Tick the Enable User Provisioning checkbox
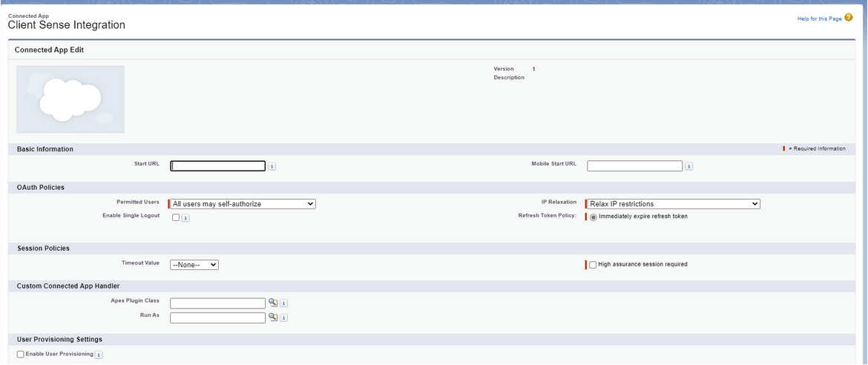 coord(21,354)
